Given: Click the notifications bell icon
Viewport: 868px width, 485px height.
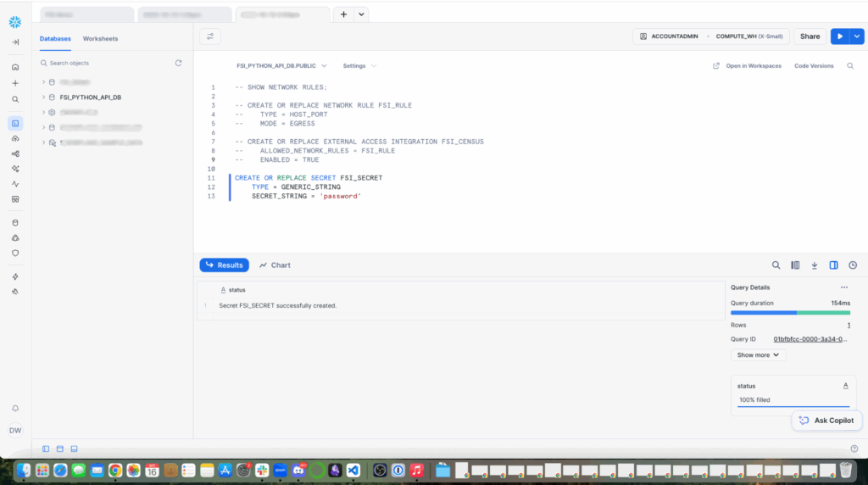Looking at the screenshot, I should pos(15,409).
